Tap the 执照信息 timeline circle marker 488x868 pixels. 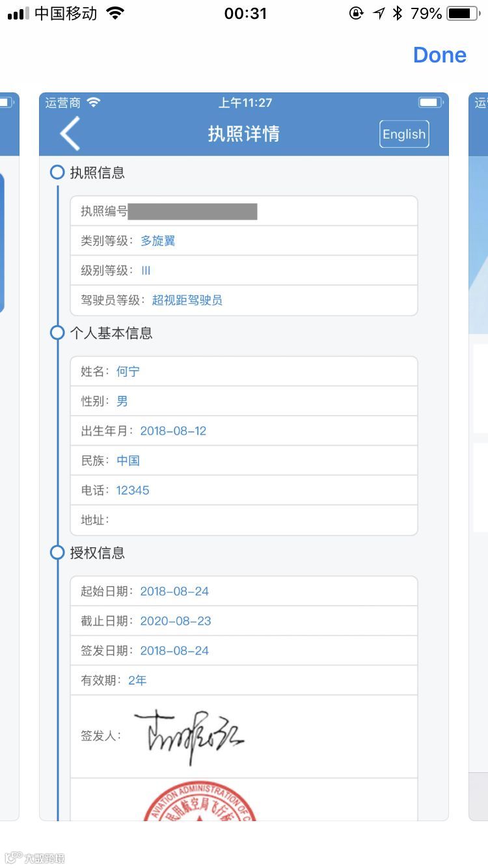[57, 173]
